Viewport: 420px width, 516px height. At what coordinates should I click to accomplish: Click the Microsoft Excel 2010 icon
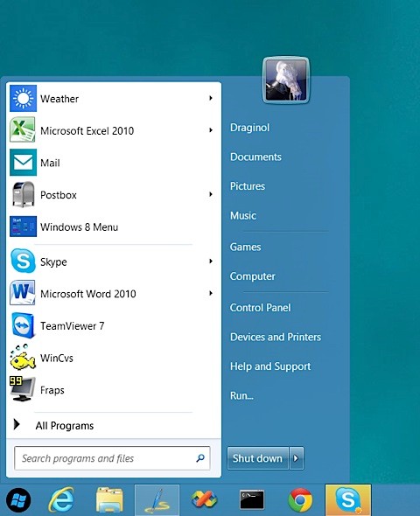point(23,130)
